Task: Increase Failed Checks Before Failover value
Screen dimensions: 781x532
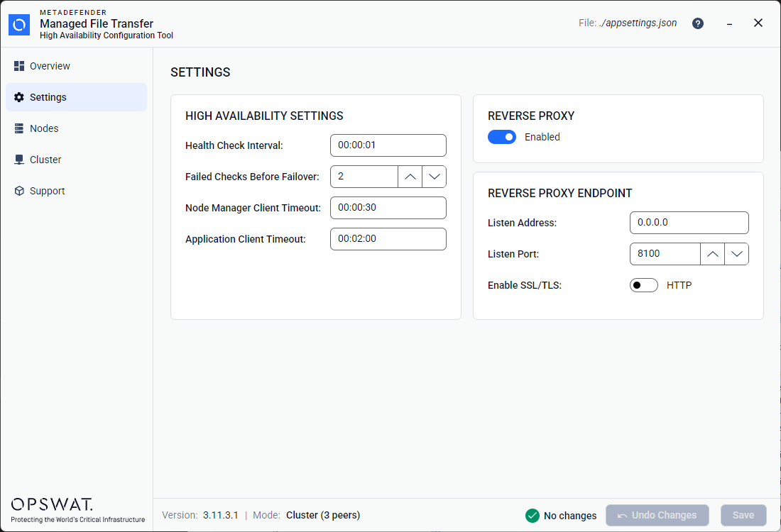Action: 410,177
